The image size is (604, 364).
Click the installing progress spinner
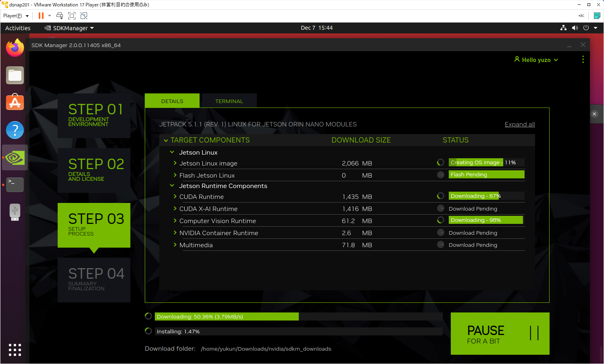click(148, 331)
